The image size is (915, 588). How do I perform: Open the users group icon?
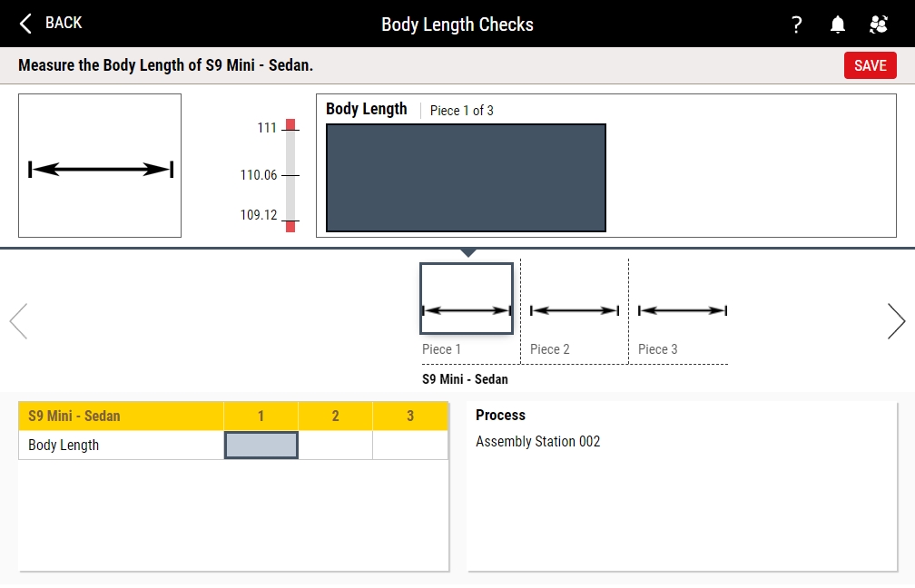(x=878, y=24)
